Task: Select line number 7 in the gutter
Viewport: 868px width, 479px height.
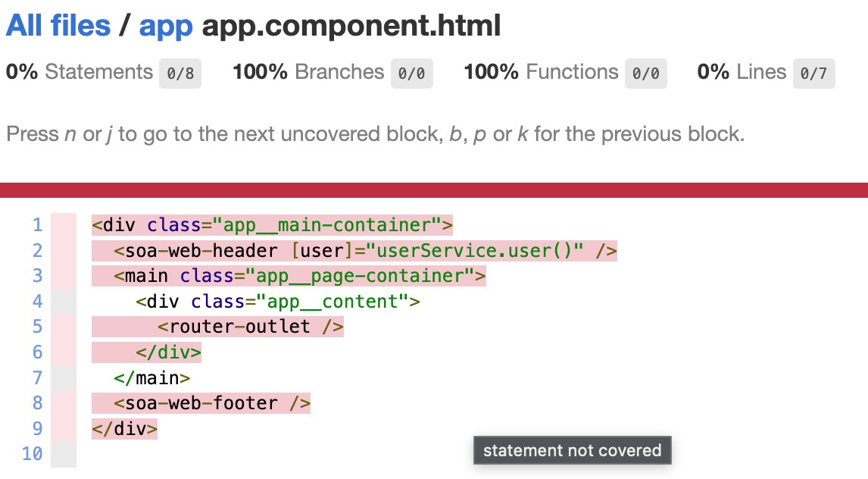Action: [38, 377]
